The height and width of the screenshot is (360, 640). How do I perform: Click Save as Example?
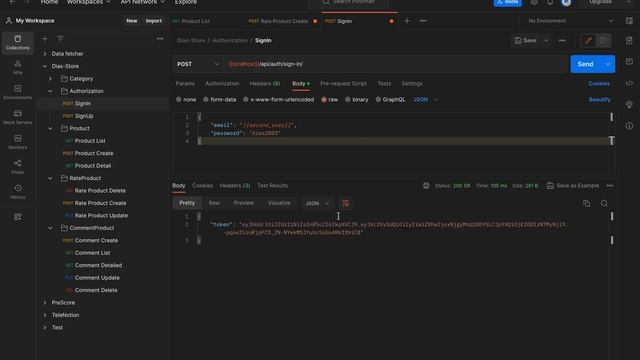pos(573,186)
